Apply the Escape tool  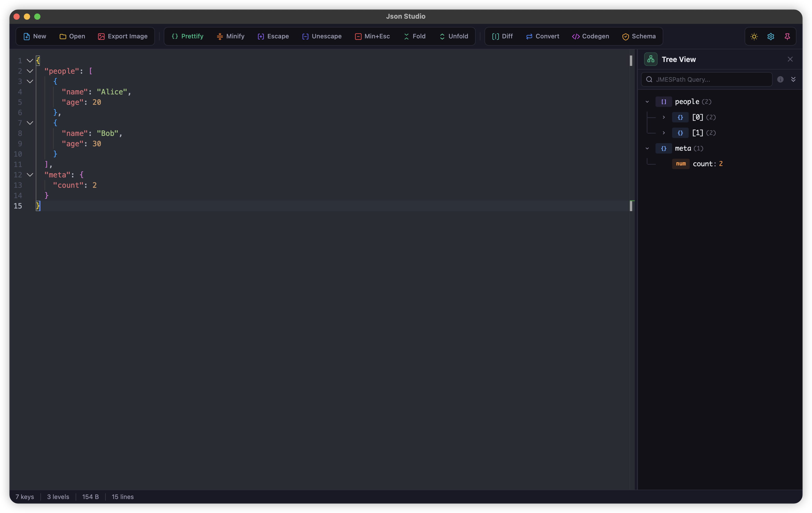tap(273, 36)
